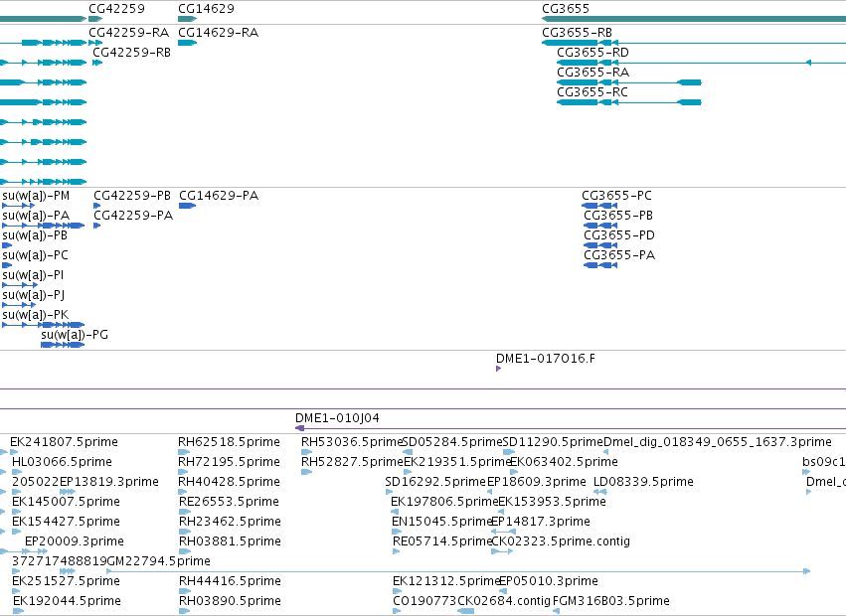Select the CG14629-RA transcript label
This screenshot has height=616, width=846.
219,33
